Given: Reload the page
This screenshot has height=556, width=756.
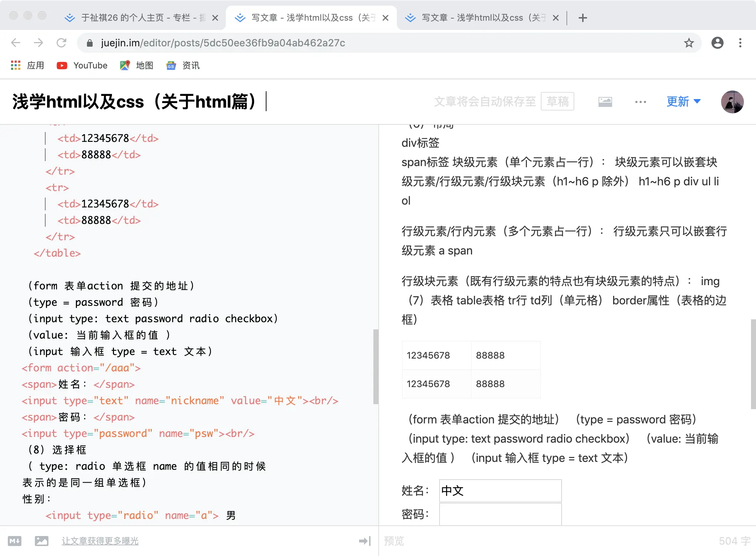Looking at the screenshot, I should point(61,43).
